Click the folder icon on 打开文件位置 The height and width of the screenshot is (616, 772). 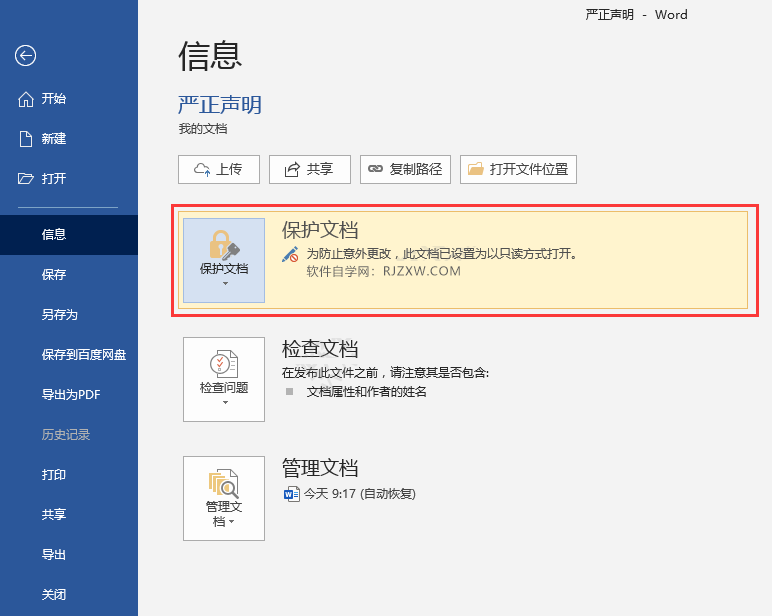[x=476, y=169]
